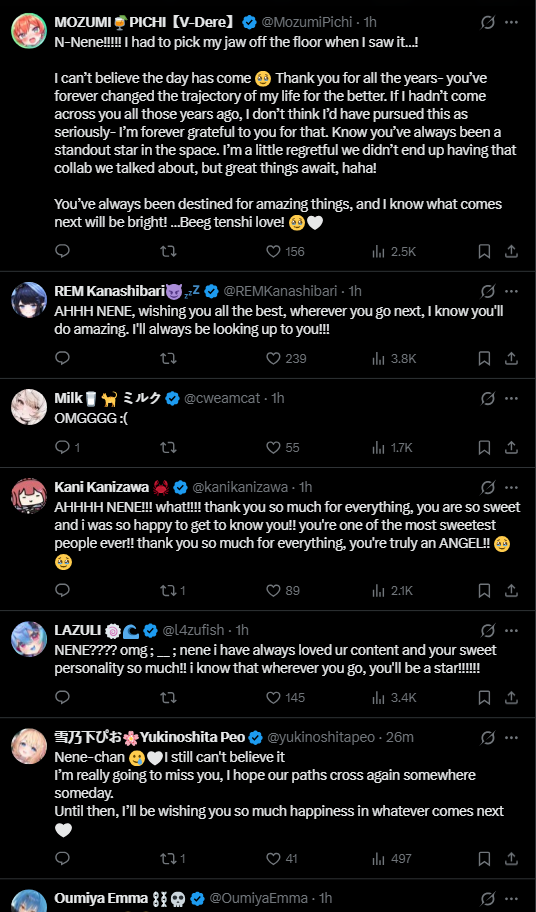Viewport: 536px width, 912px height.
Task: Like MOZUMI PICHI's reply with 156 likes
Action: pos(285,251)
